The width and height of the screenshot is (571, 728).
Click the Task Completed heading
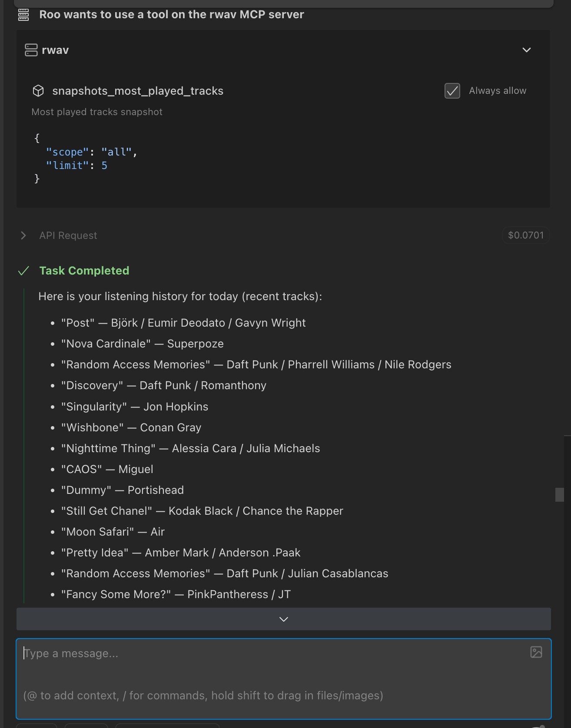[x=84, y=271]
